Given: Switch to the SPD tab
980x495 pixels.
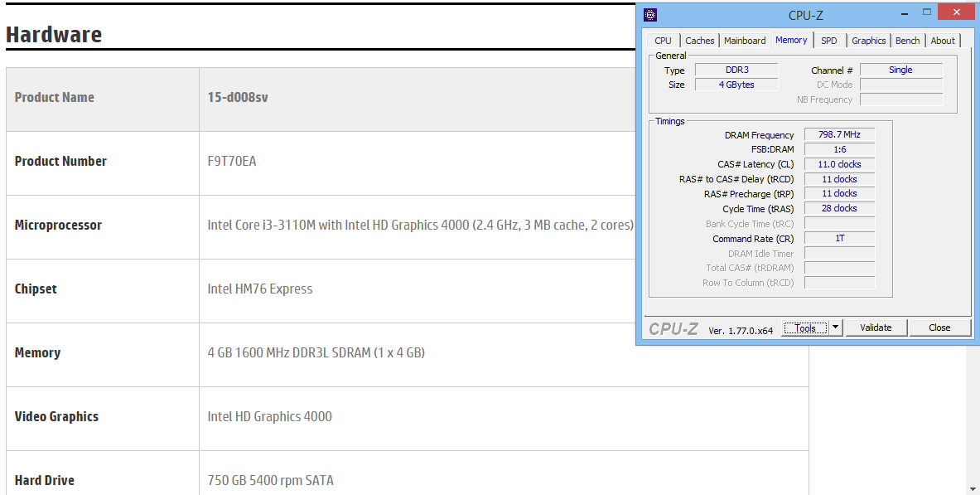Looking at the screenshot, I should [x=828, y=41].
